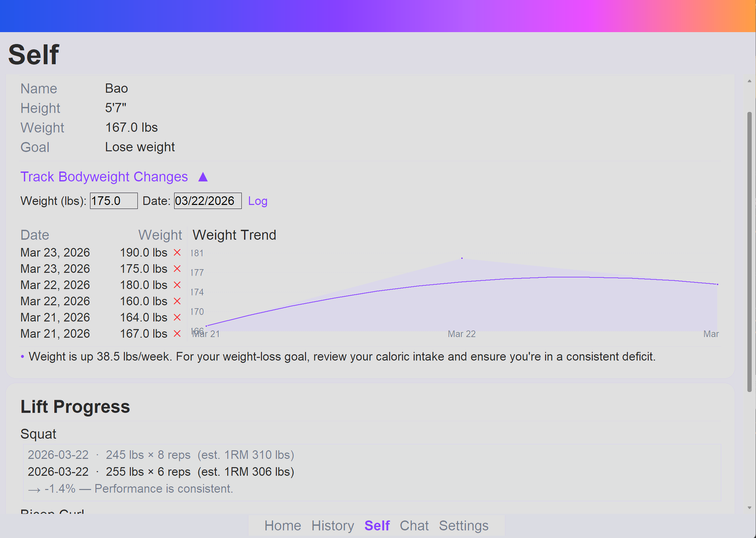Delete the 164.0 lbs weight entry
Viewport: 756px width, 538px height.
coord(177,318)
